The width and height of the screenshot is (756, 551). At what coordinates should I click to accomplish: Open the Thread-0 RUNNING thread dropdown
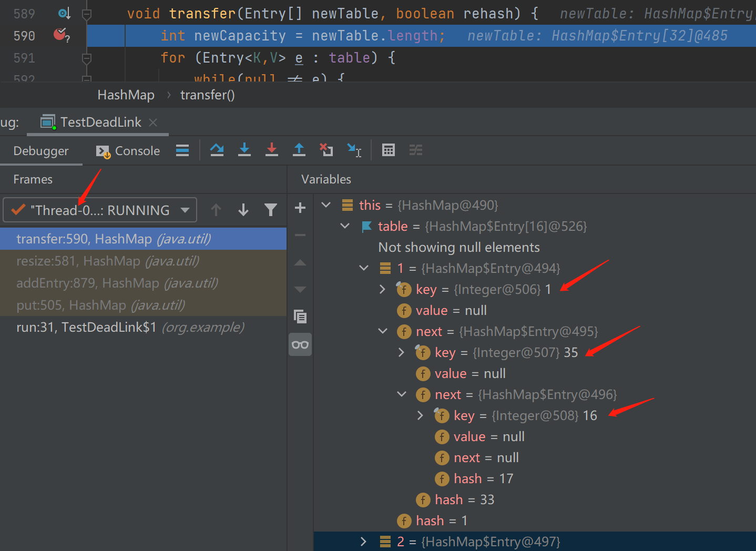pos(100,210)
